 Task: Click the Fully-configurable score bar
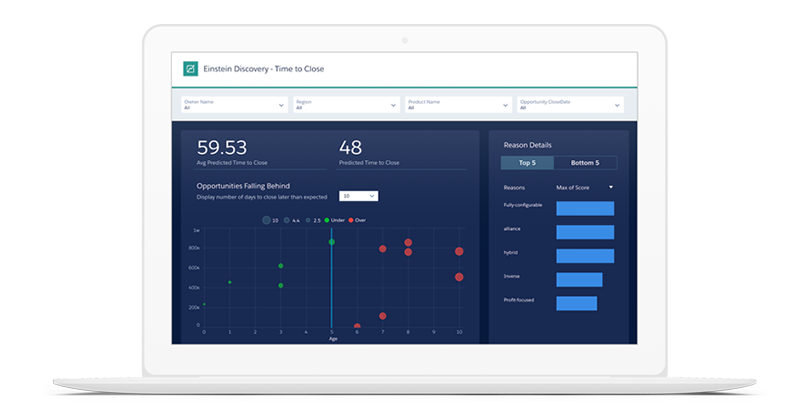pos(585,208)
